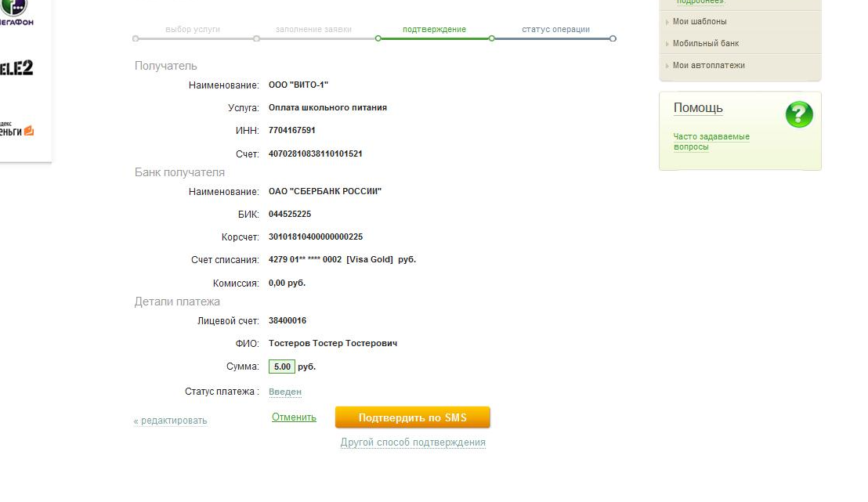868x502 pixels.
Task: Click the arrow bullet beside Мобильный банк
Action: [667, 44]
